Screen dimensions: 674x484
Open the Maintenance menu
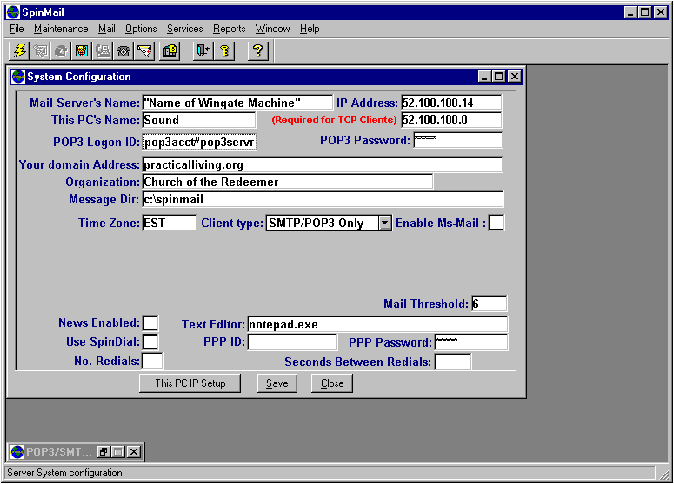(61, 29)
